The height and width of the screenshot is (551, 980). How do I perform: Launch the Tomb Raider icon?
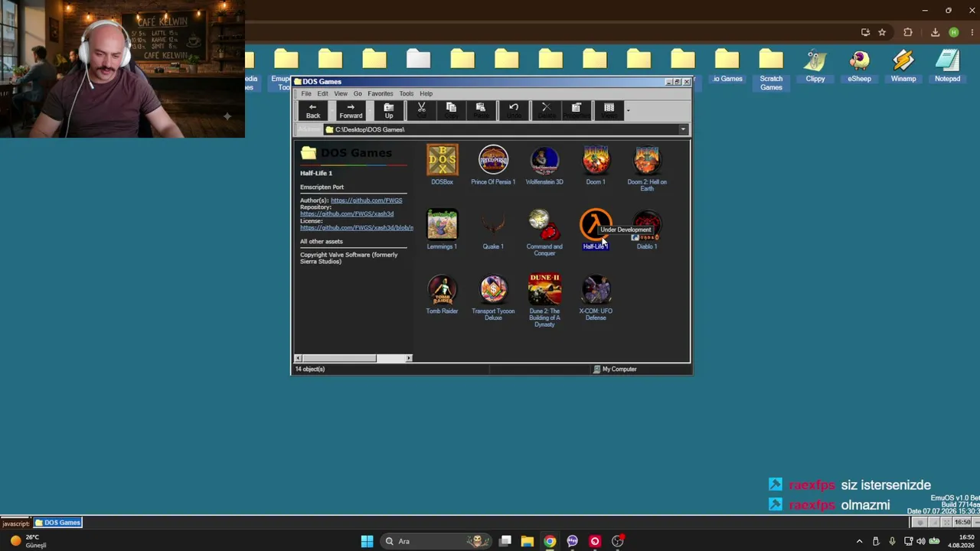(x=442, y=289)
